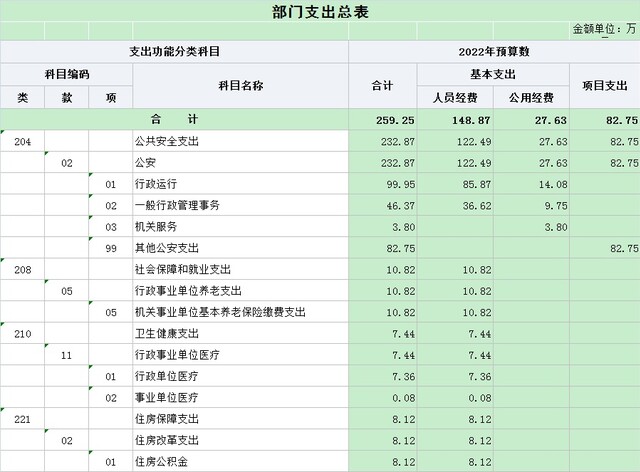
Task: Click the 部门支出总表 title cell
Action: [x=319, y=11]
